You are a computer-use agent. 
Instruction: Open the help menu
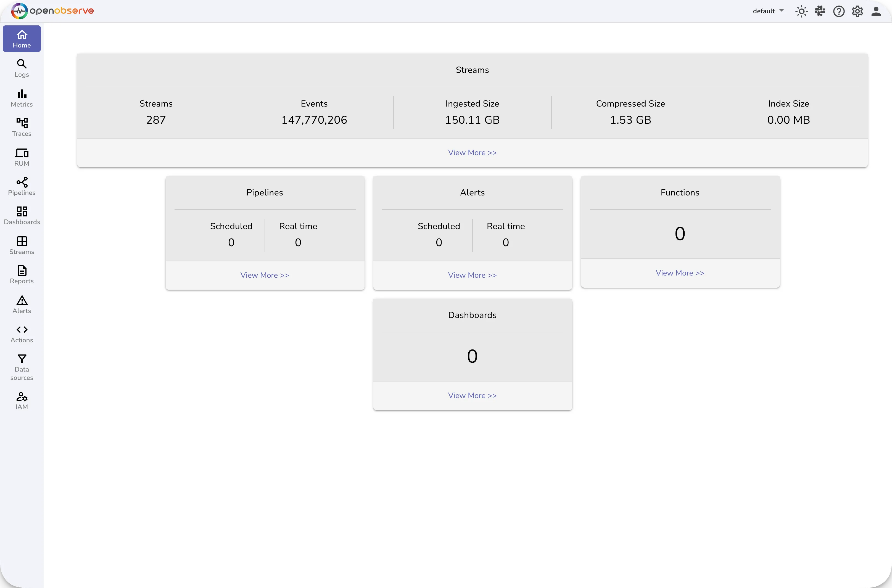pos(839,11)
